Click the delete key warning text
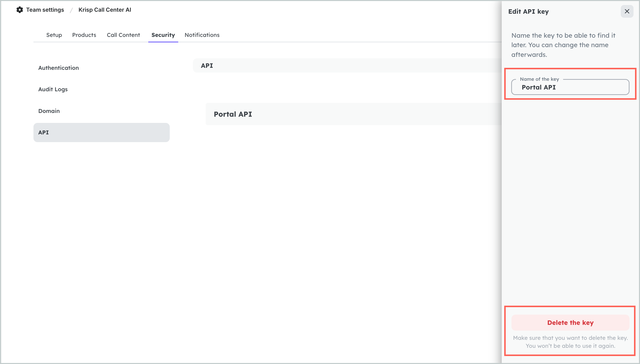 (x=570, y=342)
